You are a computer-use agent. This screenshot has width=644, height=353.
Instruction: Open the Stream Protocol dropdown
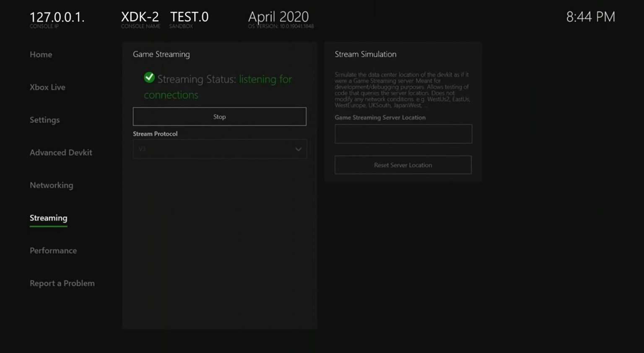[x=219, y=149]
